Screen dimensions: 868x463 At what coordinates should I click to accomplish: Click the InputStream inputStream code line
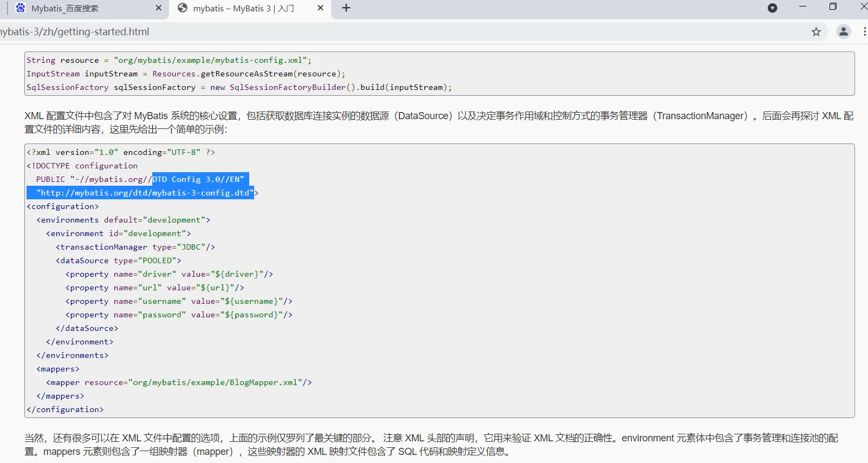click(x=186, y=74)
